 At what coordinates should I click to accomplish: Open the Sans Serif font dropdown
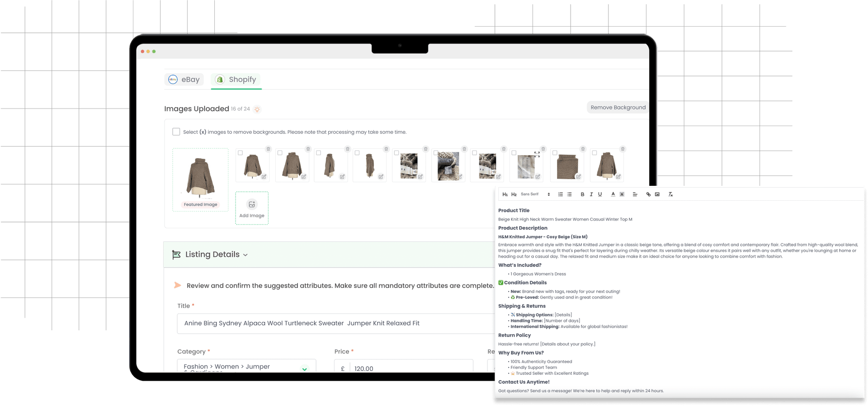pyautogui.click(x=535, y=194)
